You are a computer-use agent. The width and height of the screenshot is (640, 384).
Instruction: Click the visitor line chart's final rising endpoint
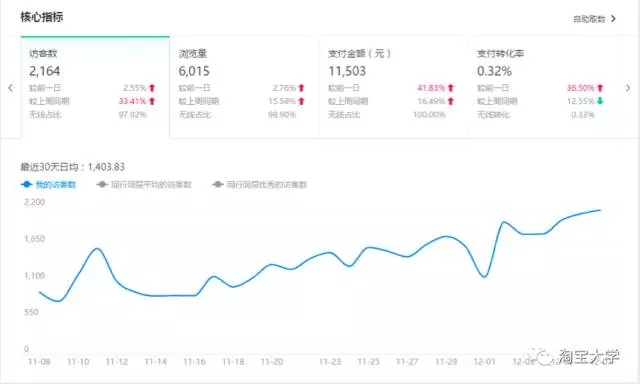coord(600,210)
